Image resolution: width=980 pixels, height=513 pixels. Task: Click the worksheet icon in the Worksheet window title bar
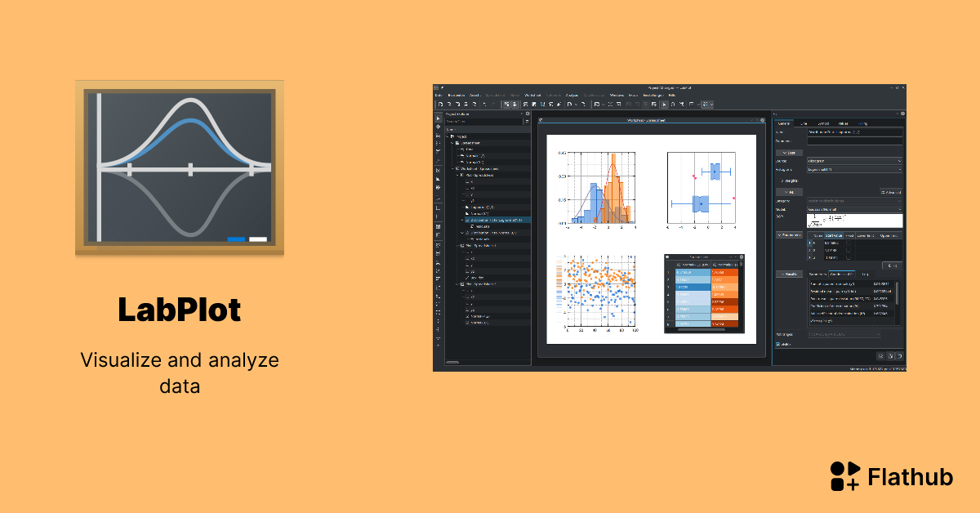pyautogui.click(x=541, y=118)
